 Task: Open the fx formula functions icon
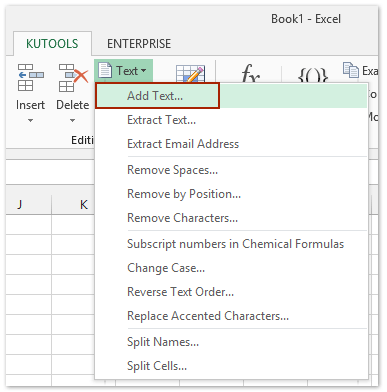tap(251, 74)
